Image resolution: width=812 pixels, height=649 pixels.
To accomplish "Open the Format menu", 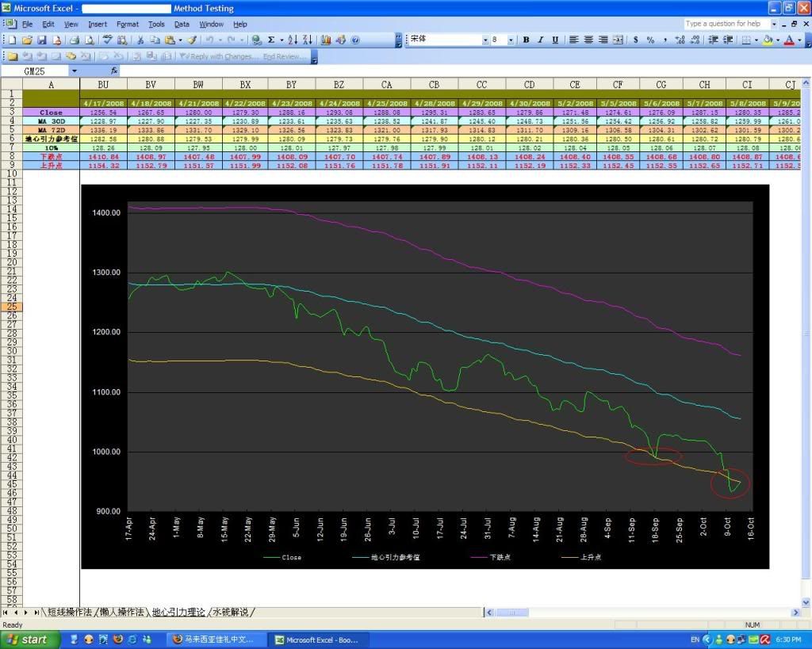I will click(x=128, y=24).
